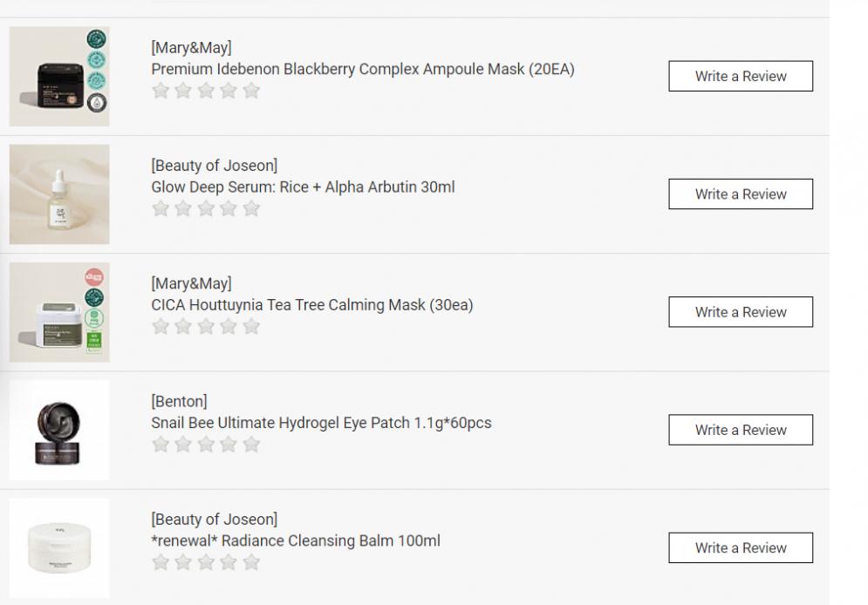Rate CICA Calming Mask three stars

click(x=206, y=326)
